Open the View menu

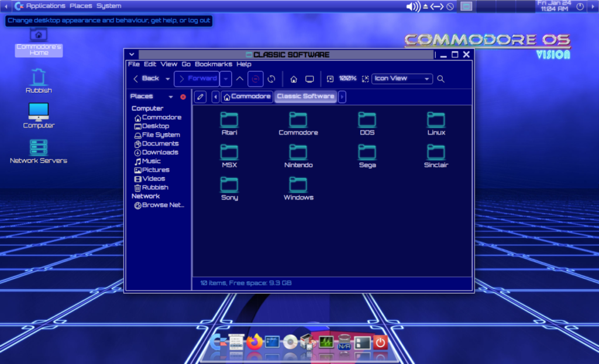click(x=169, y=64)
